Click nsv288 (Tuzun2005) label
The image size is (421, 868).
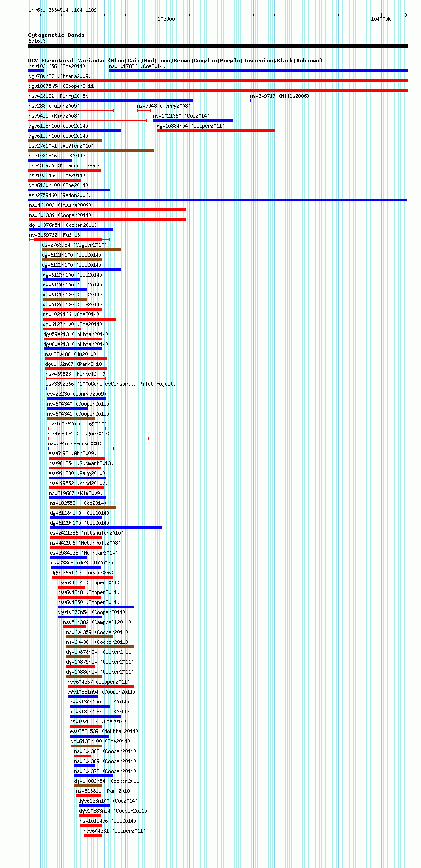pyautogui.click(x=54, y=106)
